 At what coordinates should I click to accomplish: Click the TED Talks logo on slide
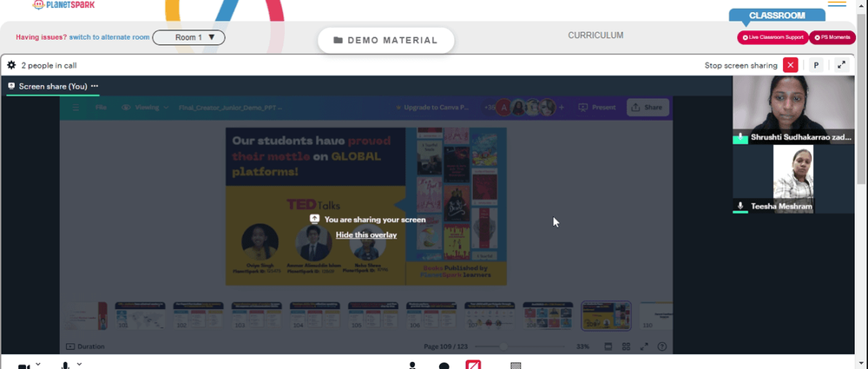tap(313, 204)
